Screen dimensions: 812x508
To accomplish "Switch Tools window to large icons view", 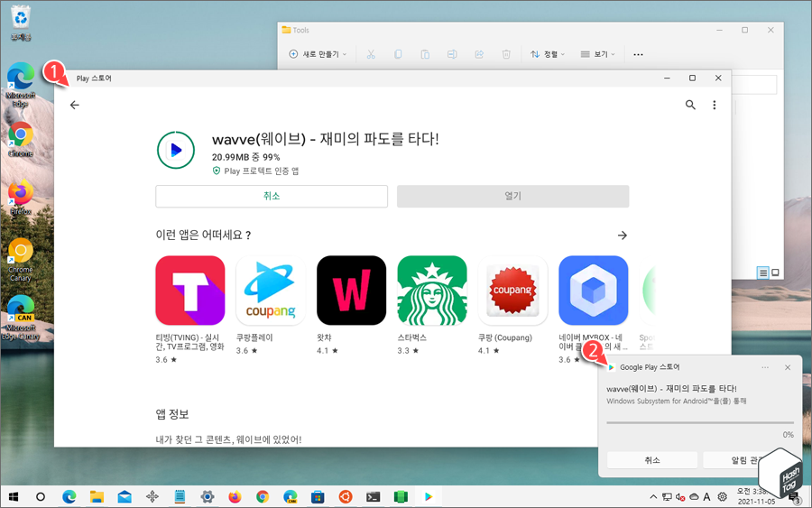I will coord(775,272).
